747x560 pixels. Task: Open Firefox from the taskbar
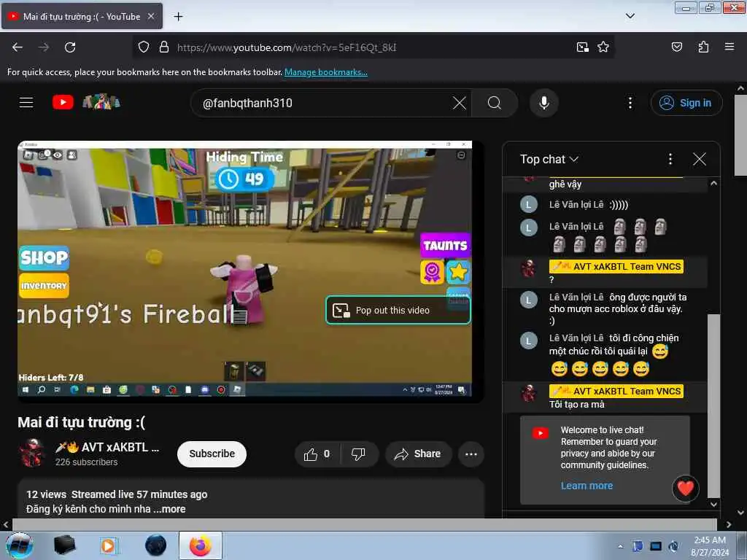point(201,545)
